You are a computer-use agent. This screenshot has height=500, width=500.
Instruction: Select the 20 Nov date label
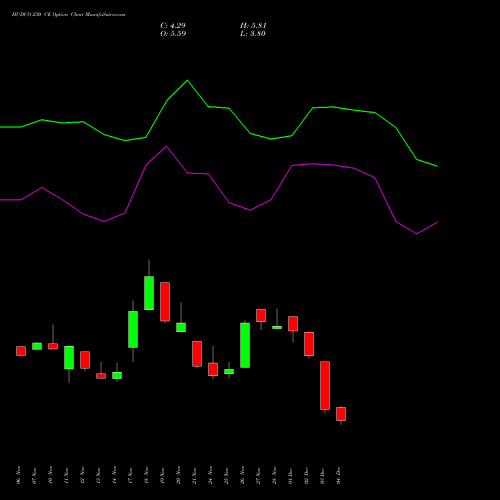[178, 475]
